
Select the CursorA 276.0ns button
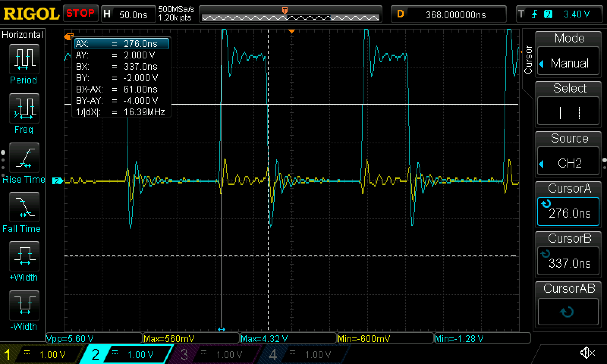568,212
